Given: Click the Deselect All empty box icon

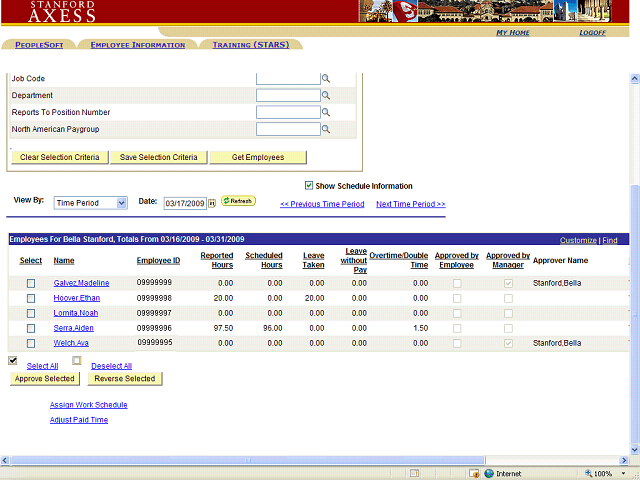Looking at the screenshot, I should tap(77, 361).
